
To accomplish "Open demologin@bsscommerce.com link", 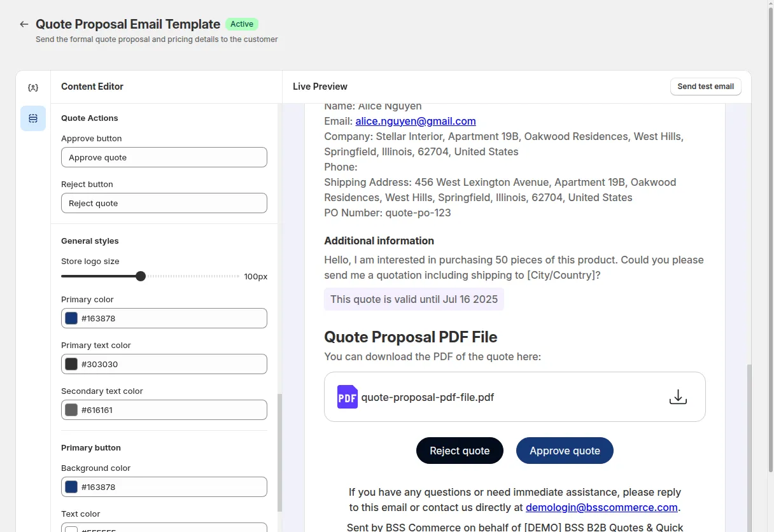I will (x=602, y=507).
